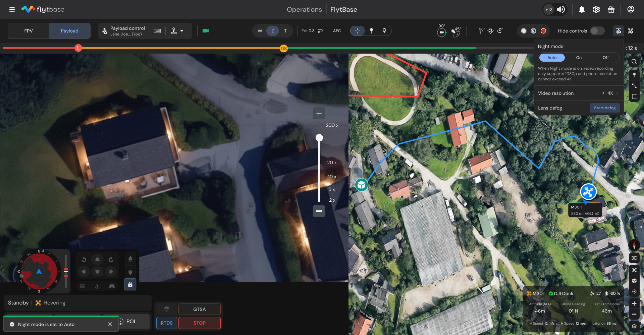
Task: Select the filled pin point tool
Action: click(371, 31)
